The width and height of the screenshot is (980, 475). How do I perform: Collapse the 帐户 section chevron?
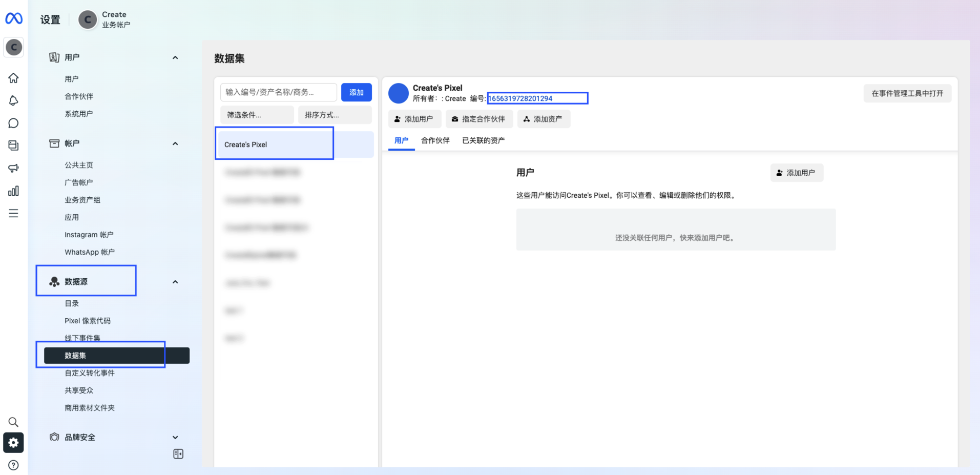(x=175, y=143)
